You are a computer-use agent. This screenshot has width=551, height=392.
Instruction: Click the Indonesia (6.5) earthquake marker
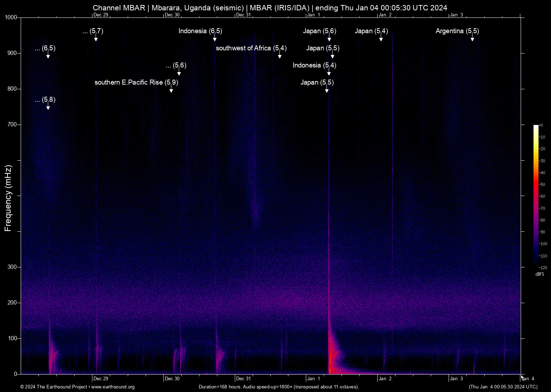click(200, 31)
